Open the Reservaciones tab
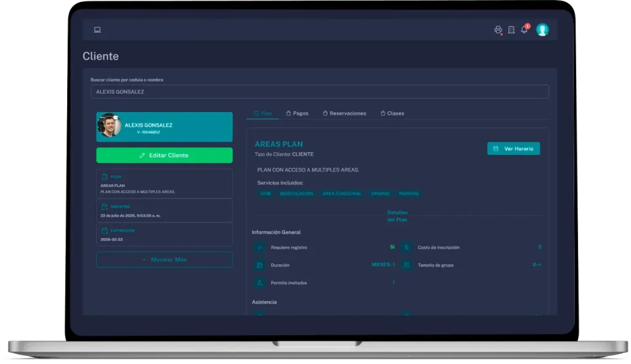 click(344, 113)
